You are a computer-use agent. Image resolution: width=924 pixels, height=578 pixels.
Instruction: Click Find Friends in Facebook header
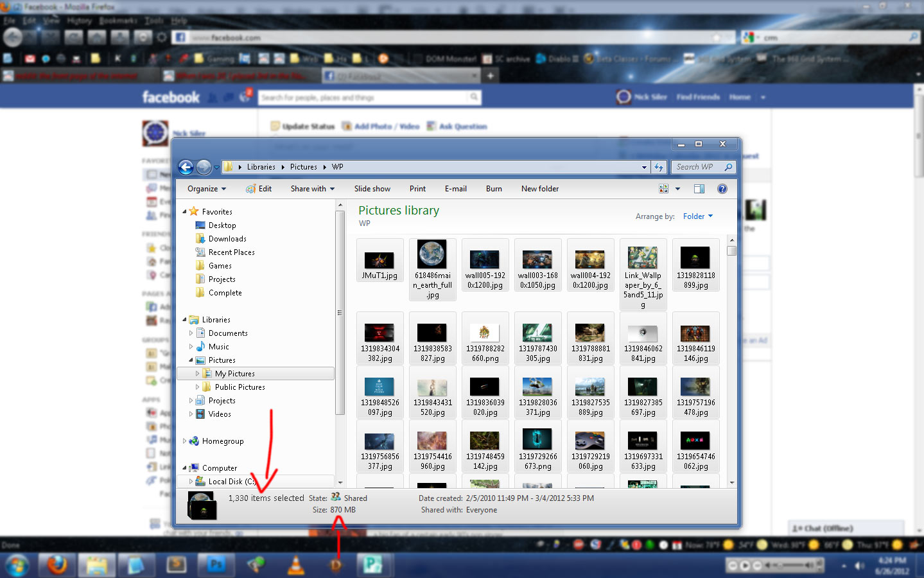tap(698, 98)
